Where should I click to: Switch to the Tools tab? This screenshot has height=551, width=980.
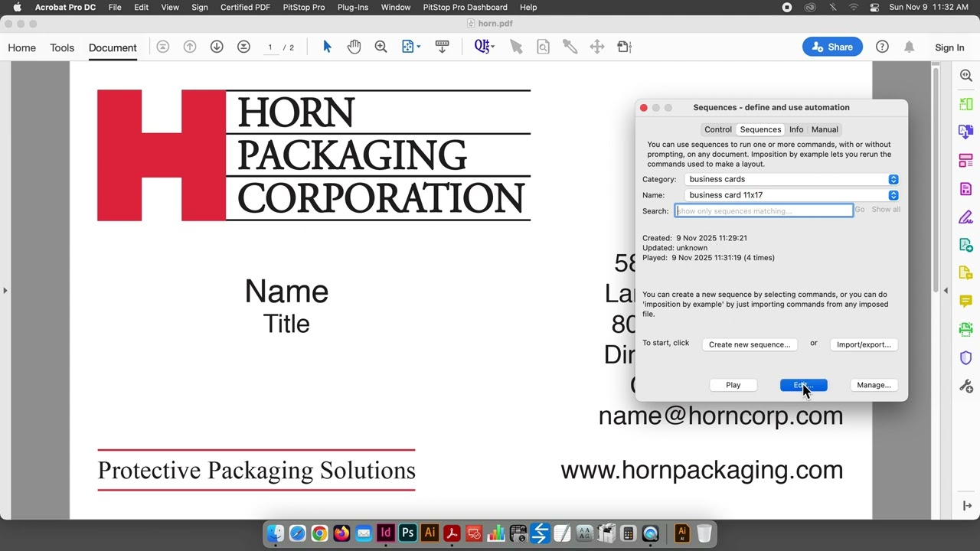tap(62, 47)
